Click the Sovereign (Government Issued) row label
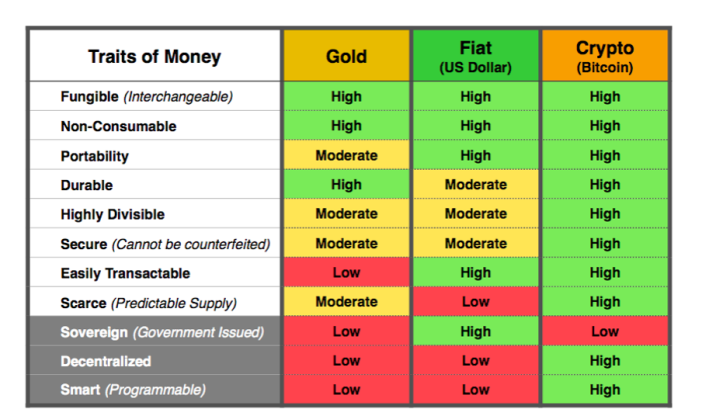Image resolution: width=702 pixels, height=416 pixels. pyautogui.click(x=162, y=332)
